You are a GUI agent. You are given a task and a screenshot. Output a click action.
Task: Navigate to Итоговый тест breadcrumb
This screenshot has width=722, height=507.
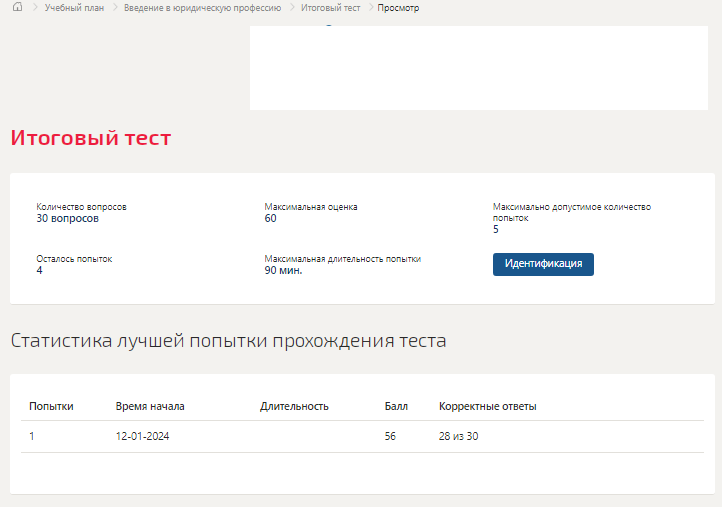pos(330,8)
